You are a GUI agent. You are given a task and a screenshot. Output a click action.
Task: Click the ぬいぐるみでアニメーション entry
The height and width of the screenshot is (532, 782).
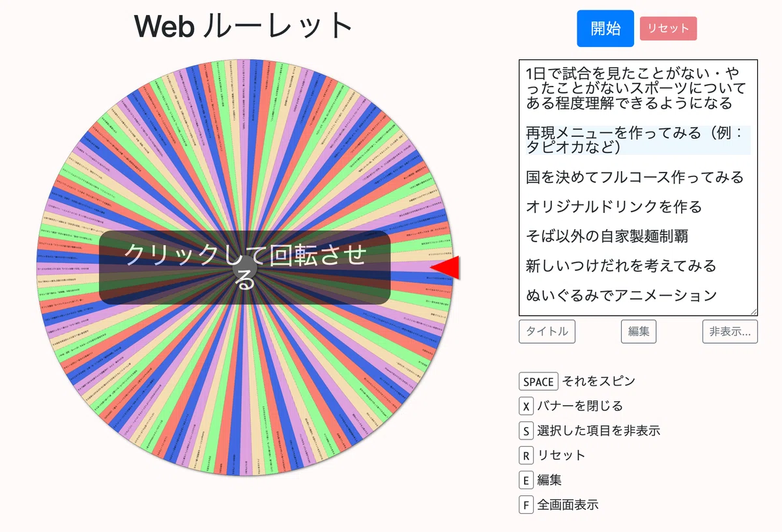(x=622, y=296)
